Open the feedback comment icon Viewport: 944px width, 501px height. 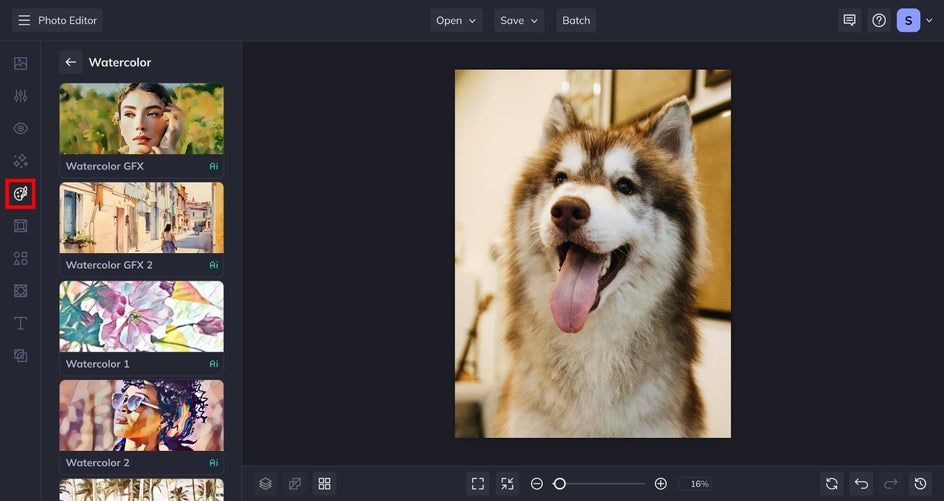pyautogui.click(x=849, y=20)
